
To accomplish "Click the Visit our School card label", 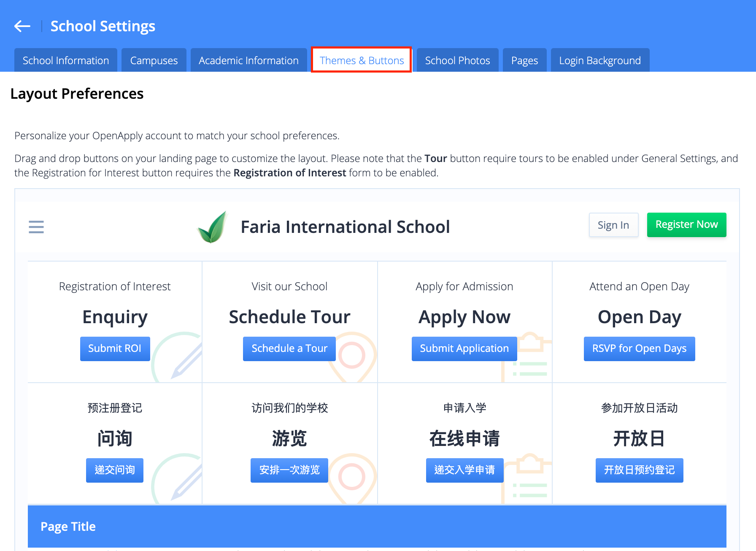I will pos(289,286).
